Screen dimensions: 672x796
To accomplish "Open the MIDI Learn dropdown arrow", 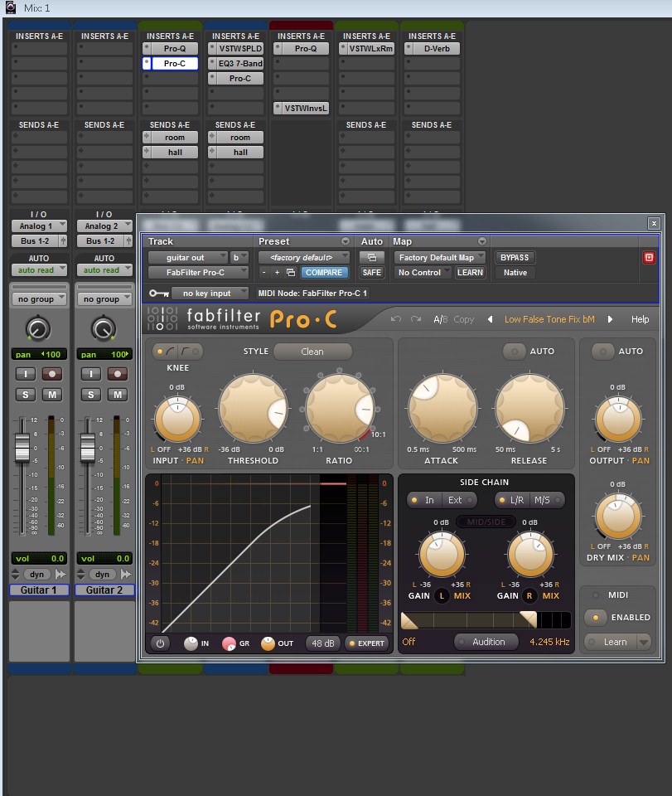I will (644, 642).
